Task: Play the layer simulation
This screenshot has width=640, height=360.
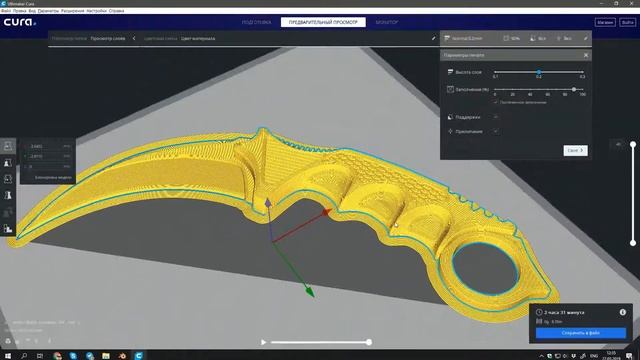Action: [x=263, y=342]
